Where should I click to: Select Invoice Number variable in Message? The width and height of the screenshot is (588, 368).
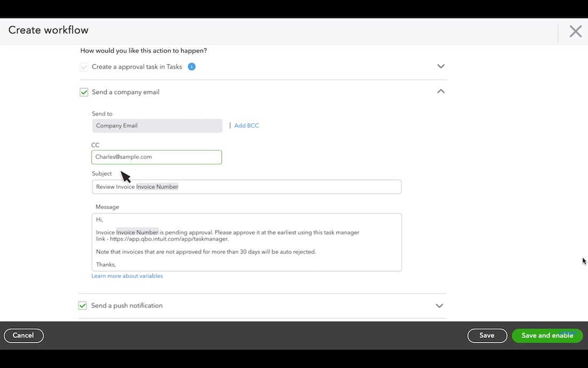click(137, 233)
